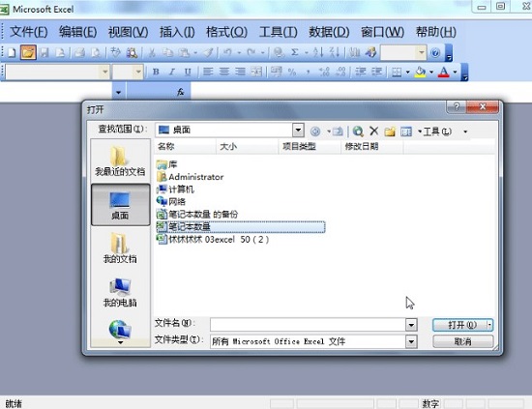532x409 pixels.
Task: Click the Search the Web icon in dialog
Action: (358, 131)
